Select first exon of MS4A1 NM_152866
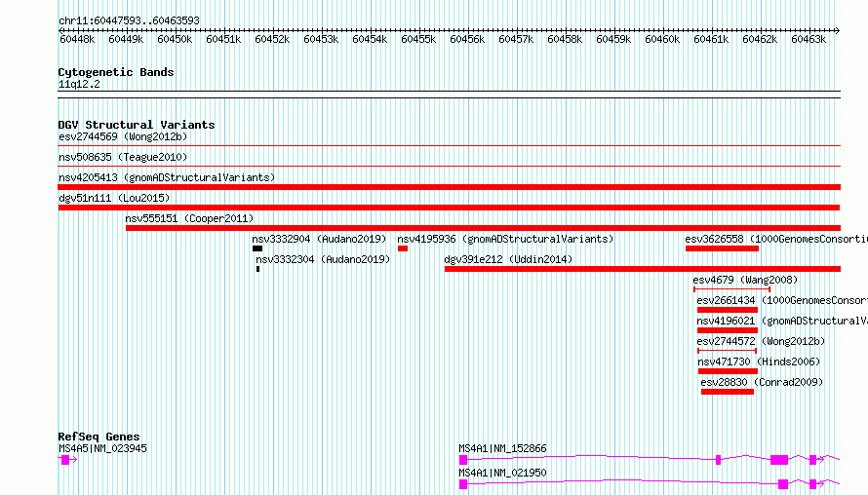The height and width of the screenshot is (495, 868). [463, 460]
